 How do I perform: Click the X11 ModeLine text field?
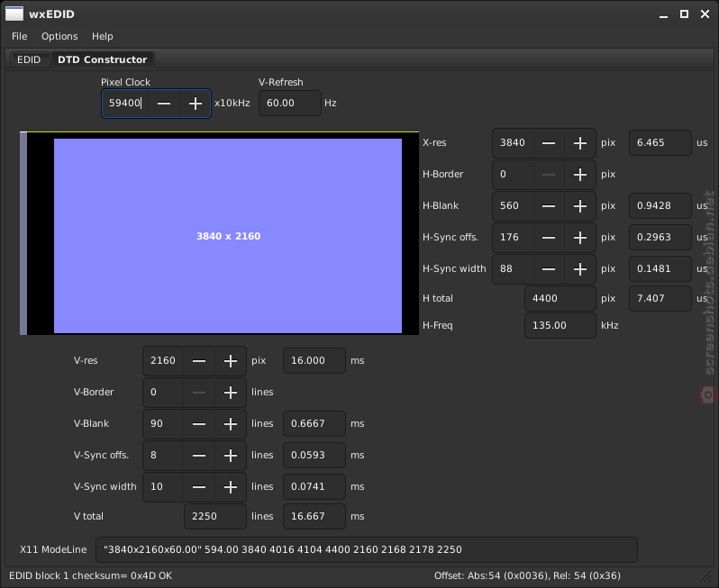click(367, 550)
